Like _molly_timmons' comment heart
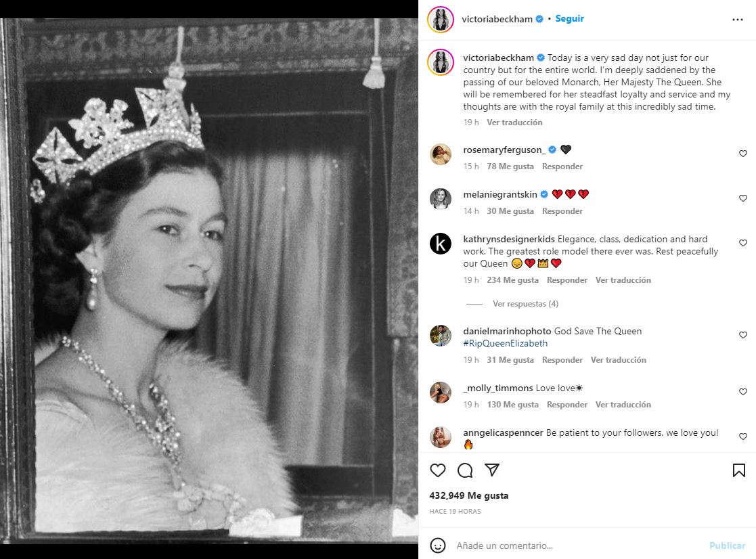Viewport: 756px width, 559px height. tap(743, 392)
